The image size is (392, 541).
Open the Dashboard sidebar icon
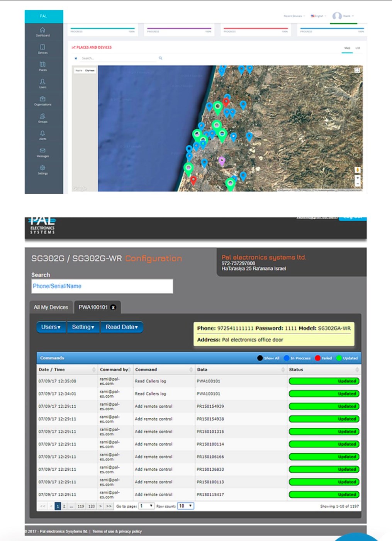[42, 30]
